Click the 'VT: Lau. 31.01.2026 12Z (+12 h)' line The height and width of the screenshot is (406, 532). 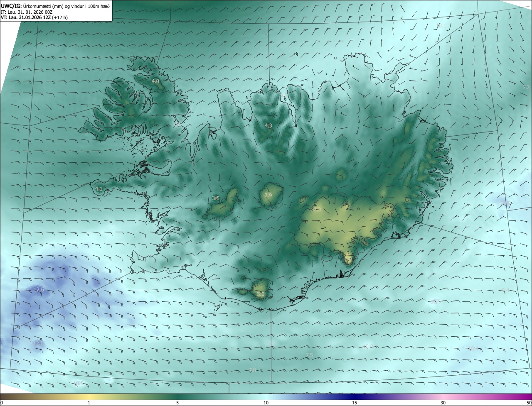click(x=34, y=17)
